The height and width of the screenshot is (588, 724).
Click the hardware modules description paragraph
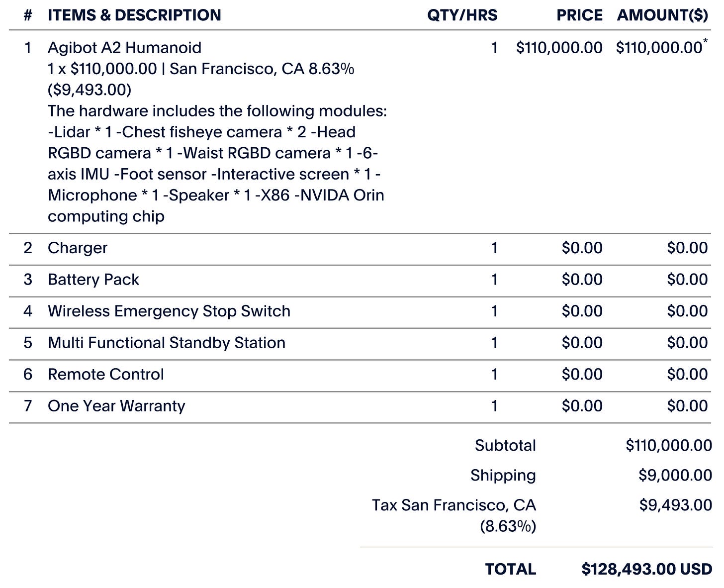217,164
